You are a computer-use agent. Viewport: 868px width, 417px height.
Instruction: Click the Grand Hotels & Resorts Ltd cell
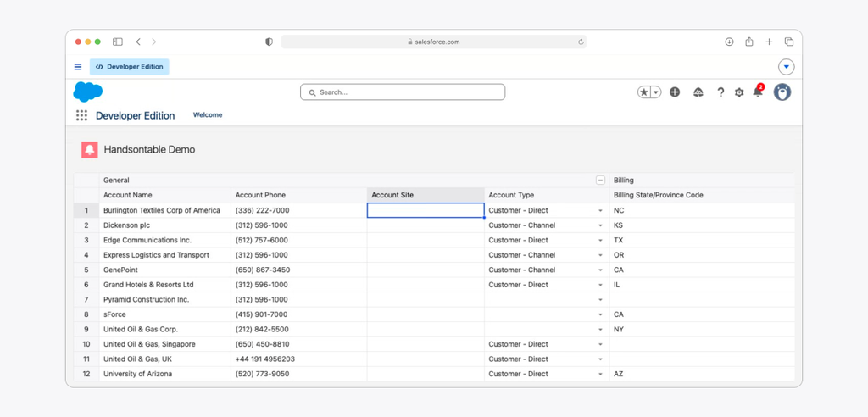coord(165,285)
